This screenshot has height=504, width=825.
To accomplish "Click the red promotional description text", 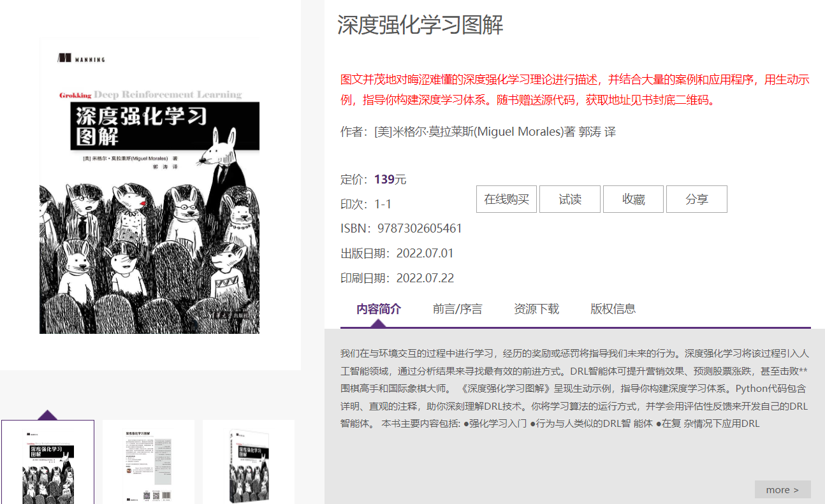I will [575, 90].
